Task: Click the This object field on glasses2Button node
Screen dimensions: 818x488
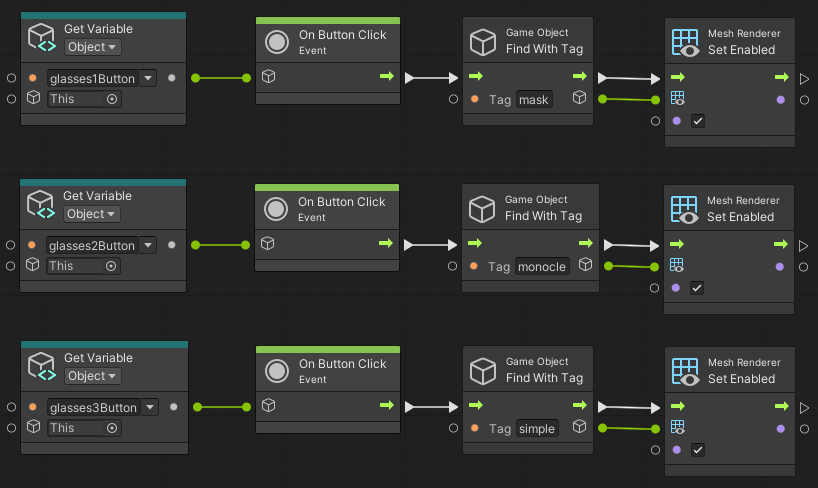Action: (83, 266)
